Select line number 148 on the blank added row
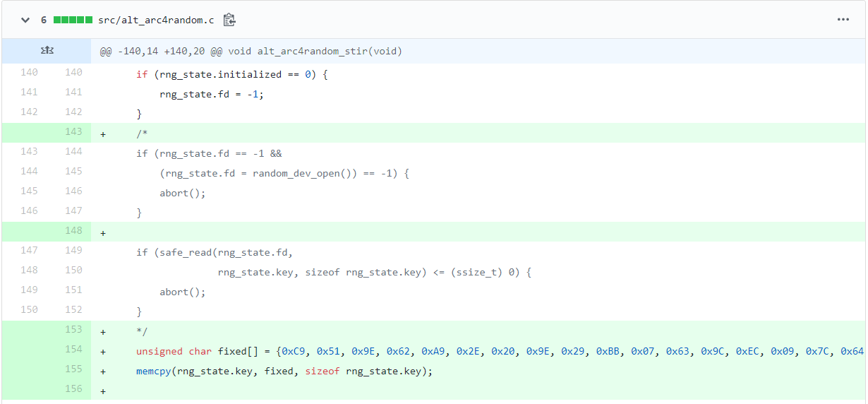Screen dimensions: 868x404 (73, 230)
